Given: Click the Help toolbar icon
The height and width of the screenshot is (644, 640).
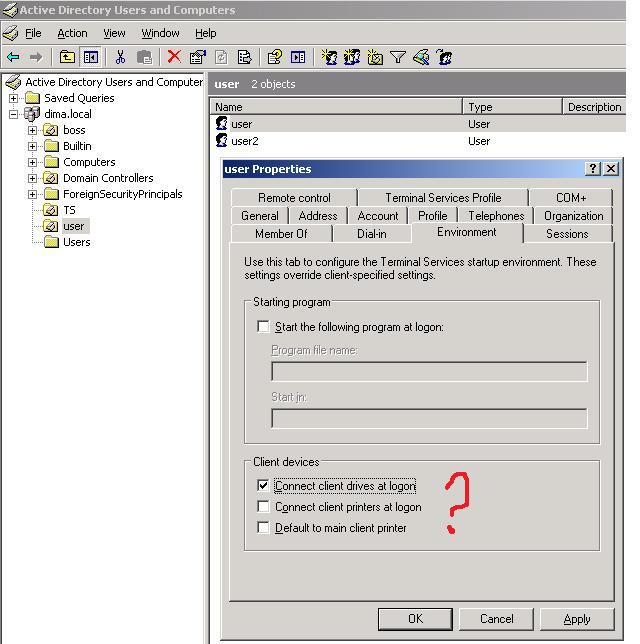Looking at the screenshot, I should pyautogui.click(x=274, y=57).
